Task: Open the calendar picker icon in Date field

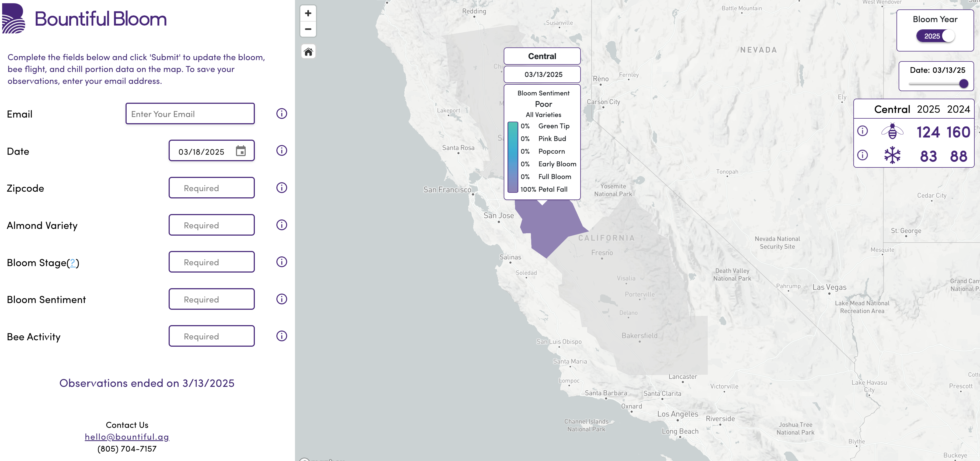Action: [241, 151]
